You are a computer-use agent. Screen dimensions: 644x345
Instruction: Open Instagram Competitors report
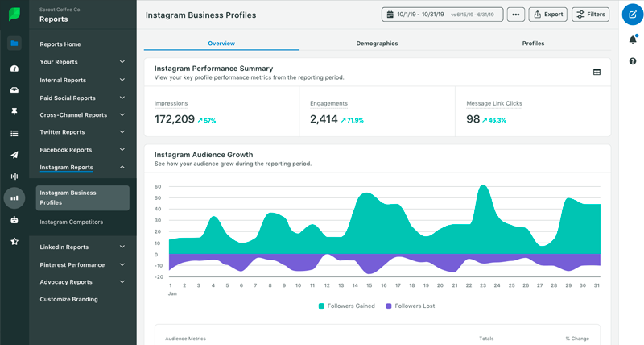72,222
